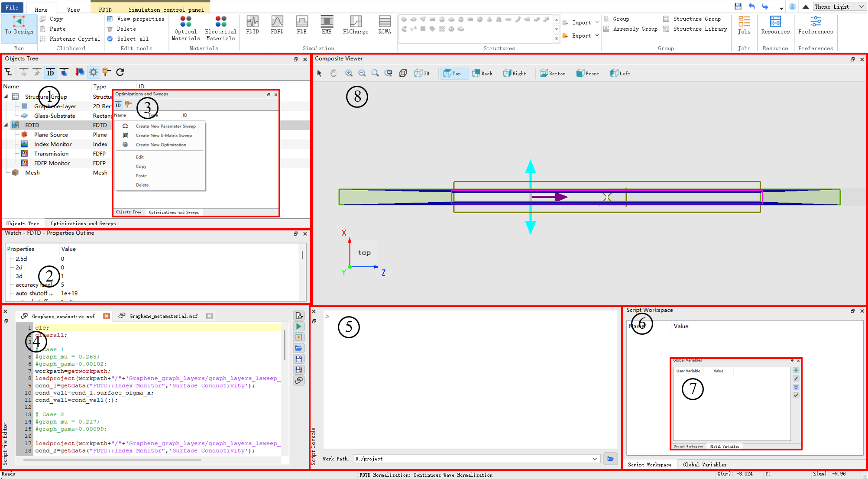868x479 pixels.
Task: Choose Create New Parameter Sweep menu item
Action: pos(165,126)
